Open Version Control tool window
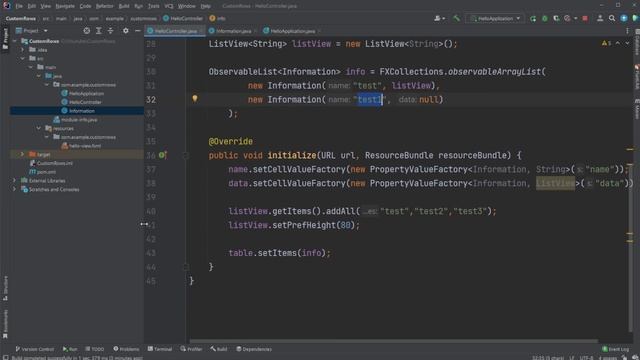Viewport: 640px width, 360px height. [35, 349]
